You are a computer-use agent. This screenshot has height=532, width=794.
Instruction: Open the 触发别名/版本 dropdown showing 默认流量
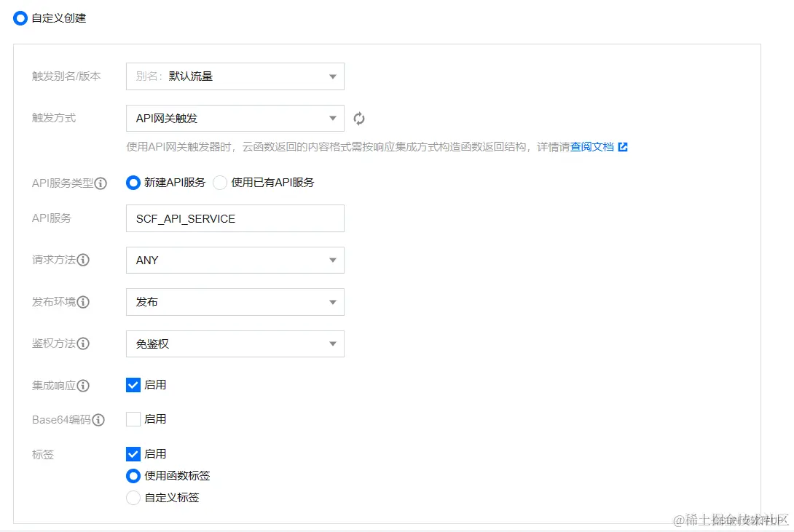(235, 76)
